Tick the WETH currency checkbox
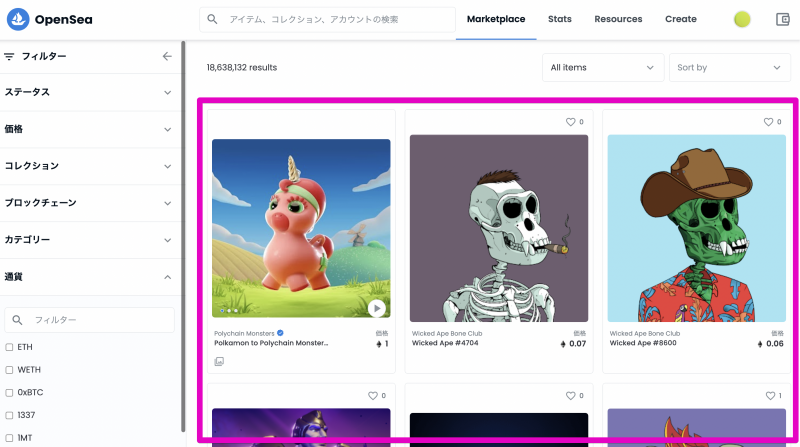This screenshot has height=447, width=800. click(9, 369)
